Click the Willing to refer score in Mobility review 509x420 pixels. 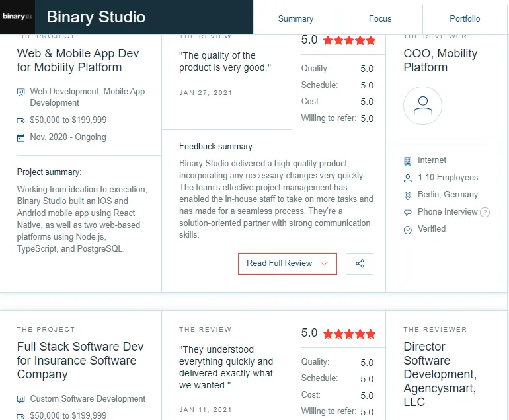click(367, 118)
